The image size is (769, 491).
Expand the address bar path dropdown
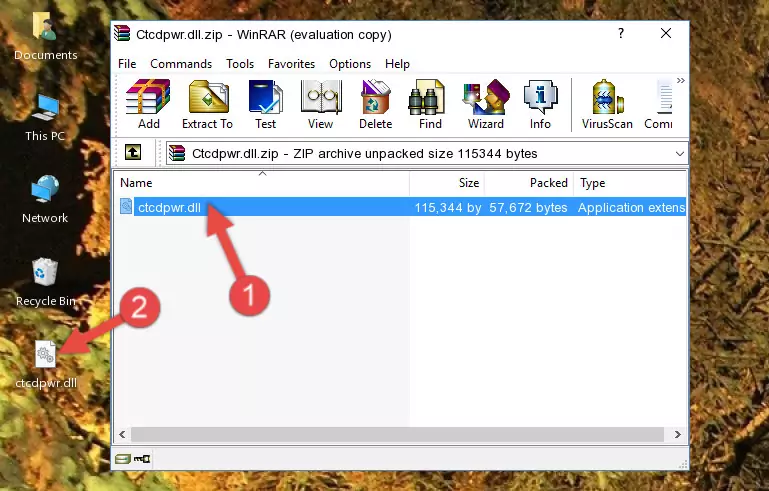point(680,154)
